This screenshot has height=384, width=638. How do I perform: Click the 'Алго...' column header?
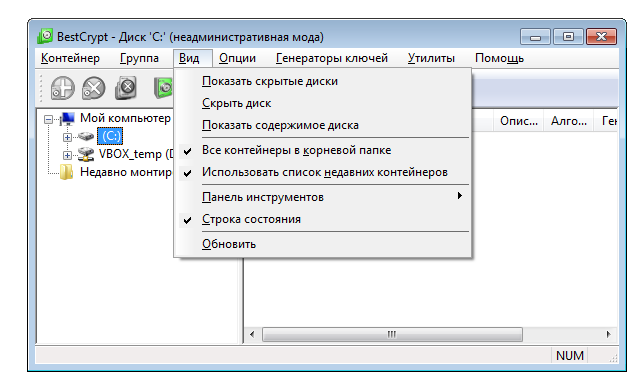[x=568, y=121]
